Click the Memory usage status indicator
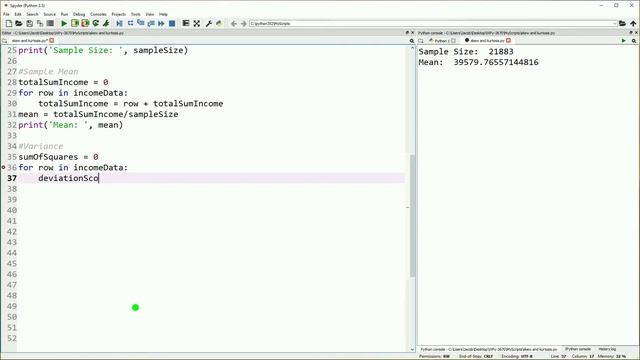Screen dimensions: 640x360 [x=612, y=356]
